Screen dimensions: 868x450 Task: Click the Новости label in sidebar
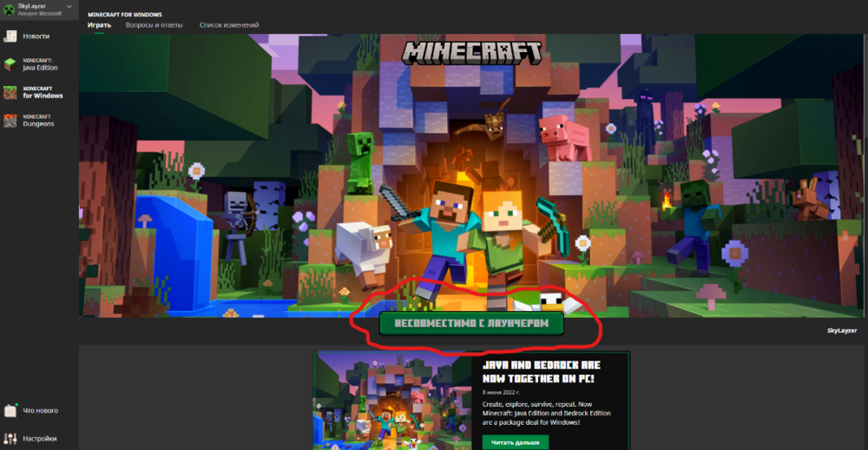coord(36,36)
